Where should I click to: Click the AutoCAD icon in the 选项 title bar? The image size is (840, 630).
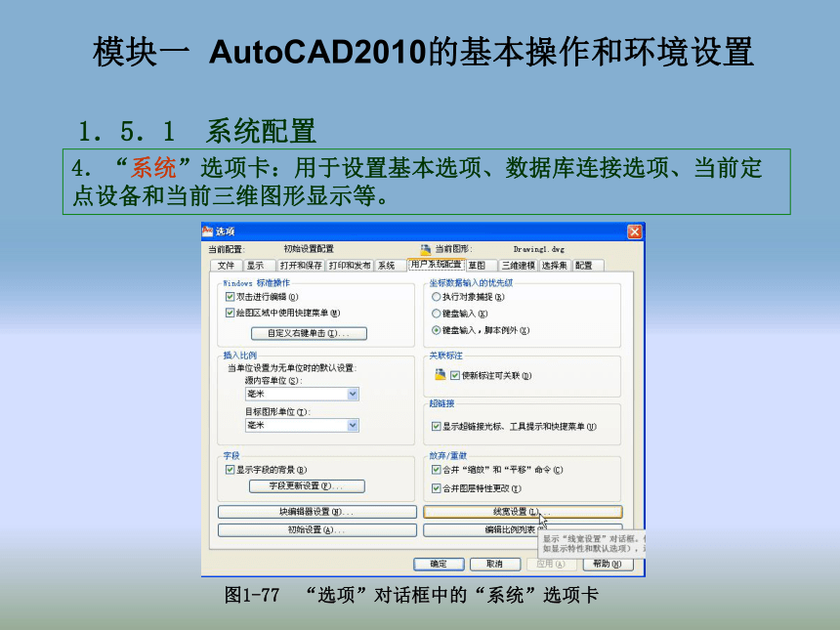(207, 231)
